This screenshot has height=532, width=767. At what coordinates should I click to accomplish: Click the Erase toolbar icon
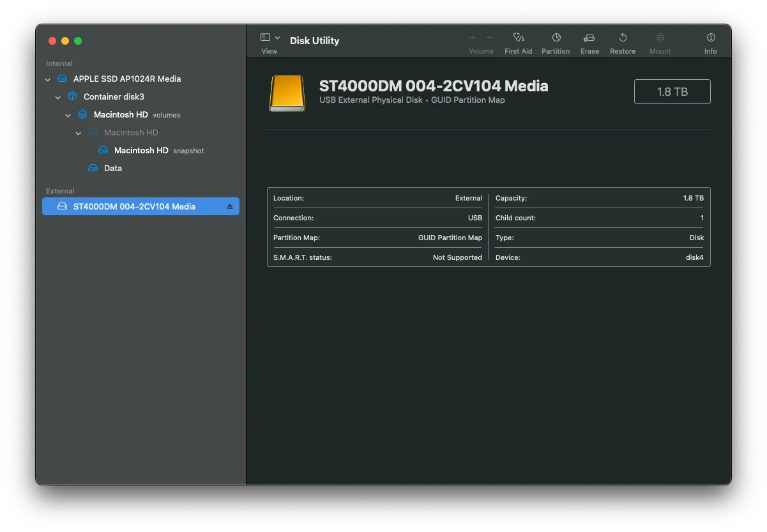click(589, 38)
